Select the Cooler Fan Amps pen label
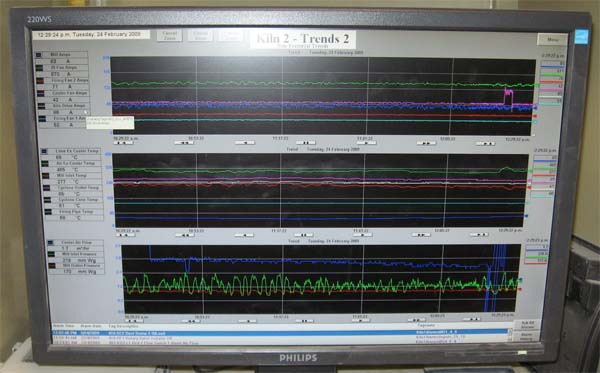The height and width of the screenshot is (373, 600). pos(70,93)
